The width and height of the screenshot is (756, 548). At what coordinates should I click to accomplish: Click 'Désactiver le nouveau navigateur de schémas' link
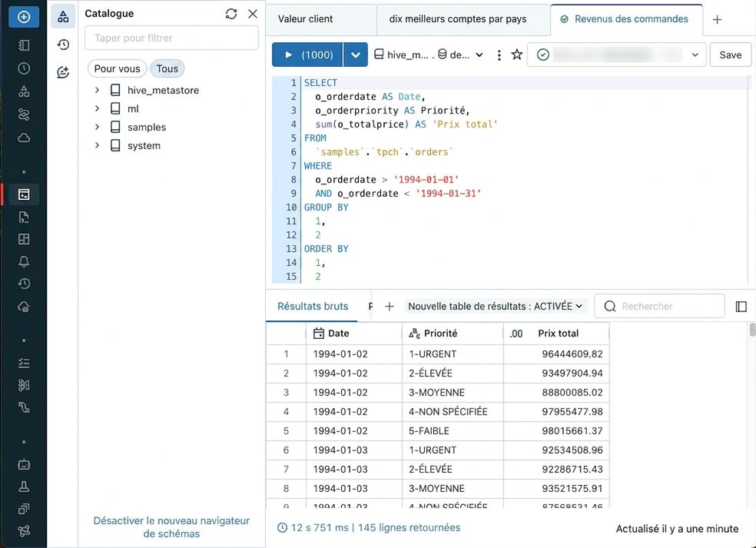point(171,527)
